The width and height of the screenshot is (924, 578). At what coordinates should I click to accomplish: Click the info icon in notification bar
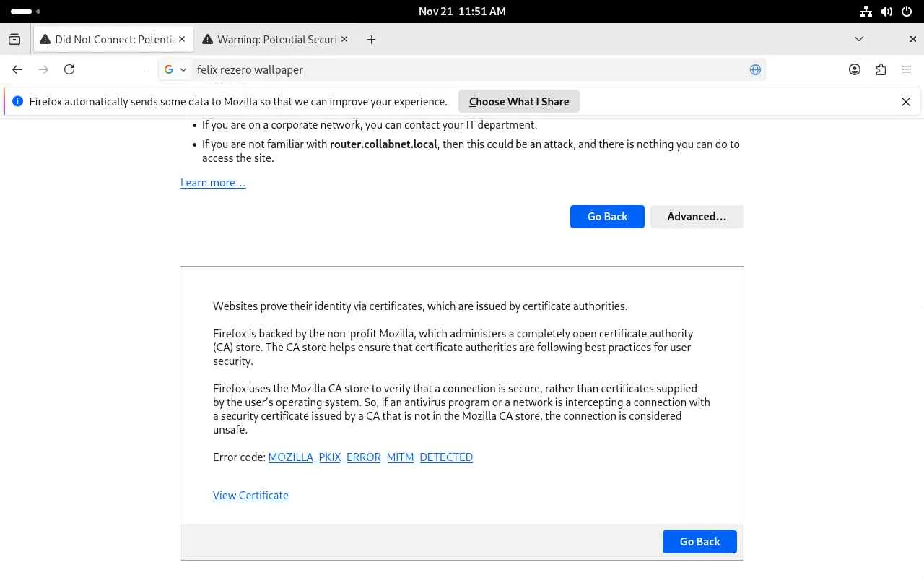tap(17, 102)
